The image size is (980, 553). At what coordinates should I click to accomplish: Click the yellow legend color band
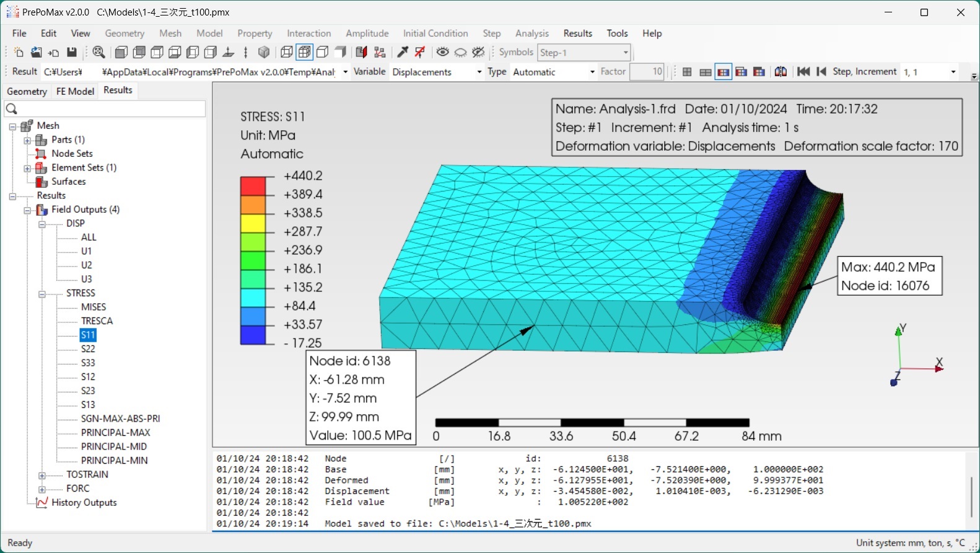(x=253, y=223)
